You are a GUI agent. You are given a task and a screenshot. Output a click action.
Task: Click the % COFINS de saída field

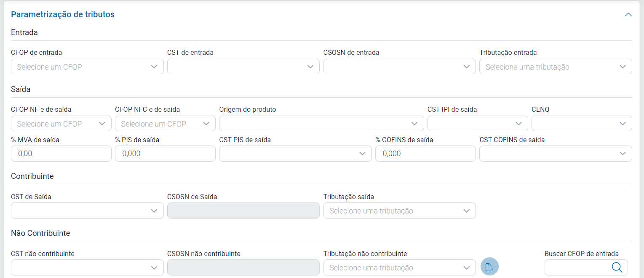[x=425, y=154]
